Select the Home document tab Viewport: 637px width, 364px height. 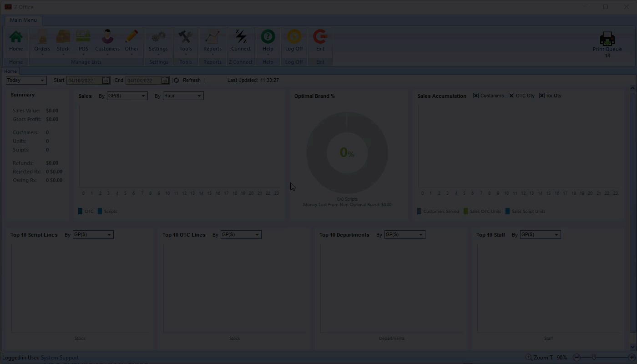tap(10, 71)
